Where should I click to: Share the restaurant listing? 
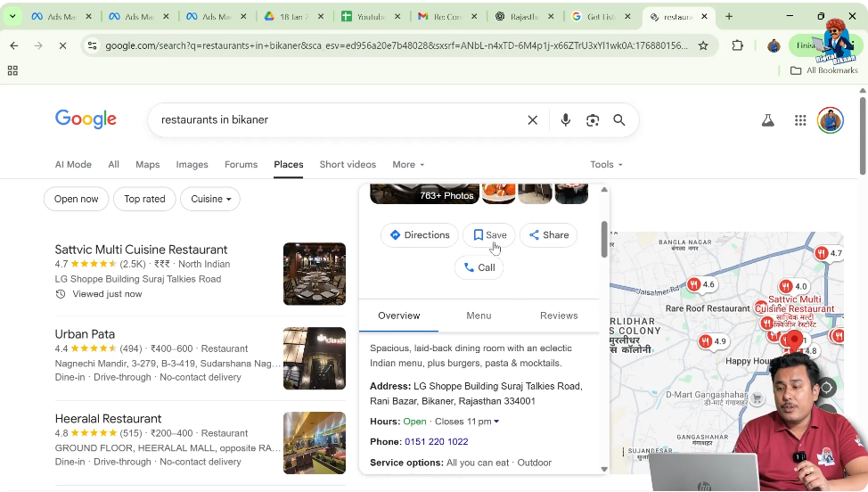[x=549, y=235]
